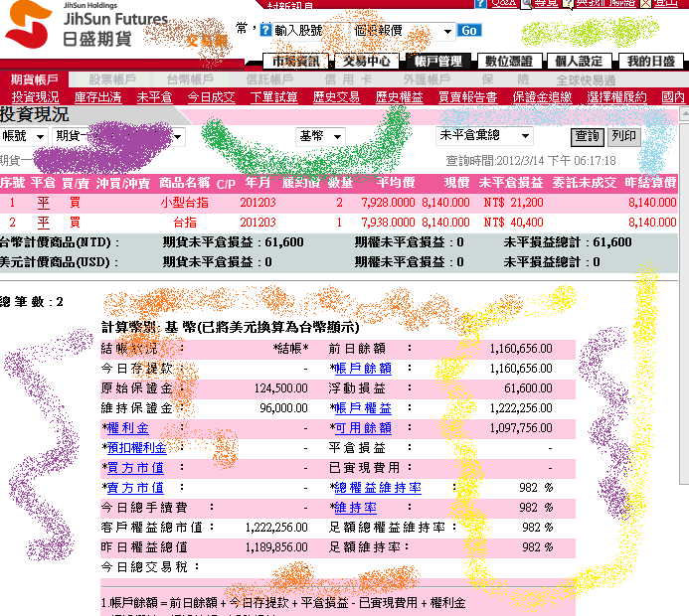Click the magnifier icon next to 導覽

pyautogui.click(x=526, y=4)
